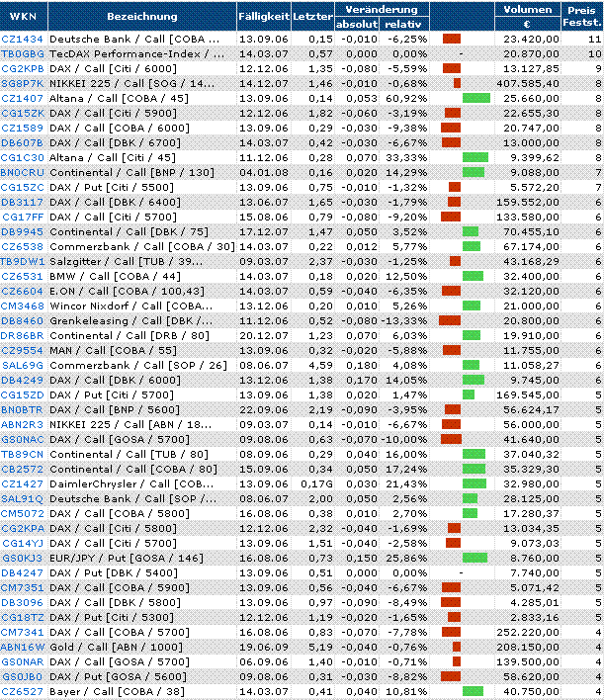Image resolution: width=604 pixels, height=700 pixels.
Task: Click the CM3468 WKN link
Action: coord(23,306)
